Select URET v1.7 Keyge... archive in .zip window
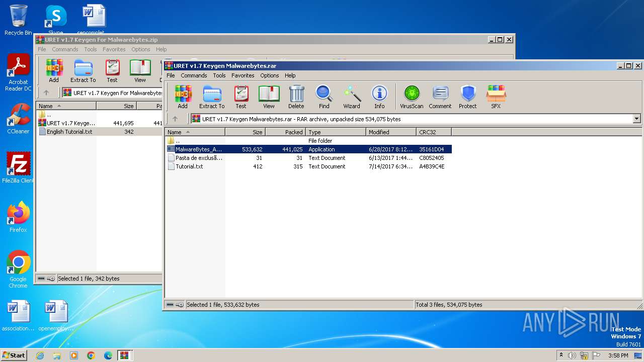 [99, 123]
